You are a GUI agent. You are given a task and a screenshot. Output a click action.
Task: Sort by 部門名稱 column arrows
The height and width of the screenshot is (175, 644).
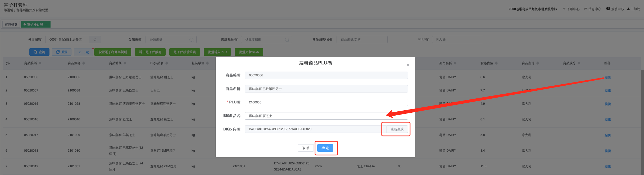(455, 63)
